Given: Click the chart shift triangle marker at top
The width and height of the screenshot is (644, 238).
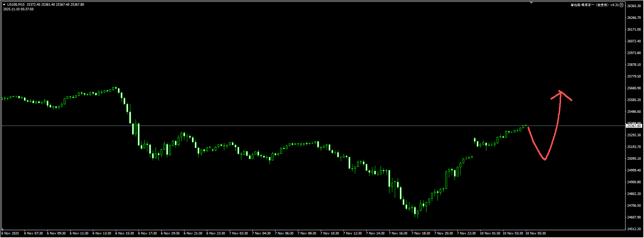Looking at the screenshot, I should click(531, 2).
